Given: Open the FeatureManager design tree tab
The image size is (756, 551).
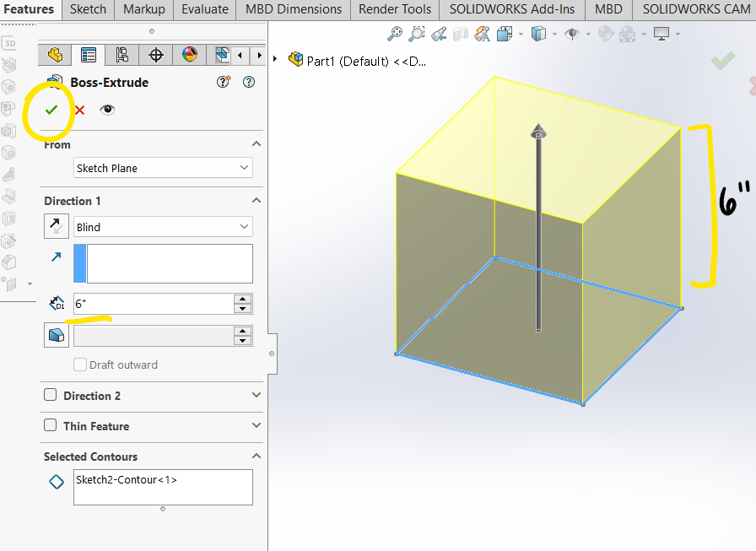Looking at the screenshot, I should 55,55.
